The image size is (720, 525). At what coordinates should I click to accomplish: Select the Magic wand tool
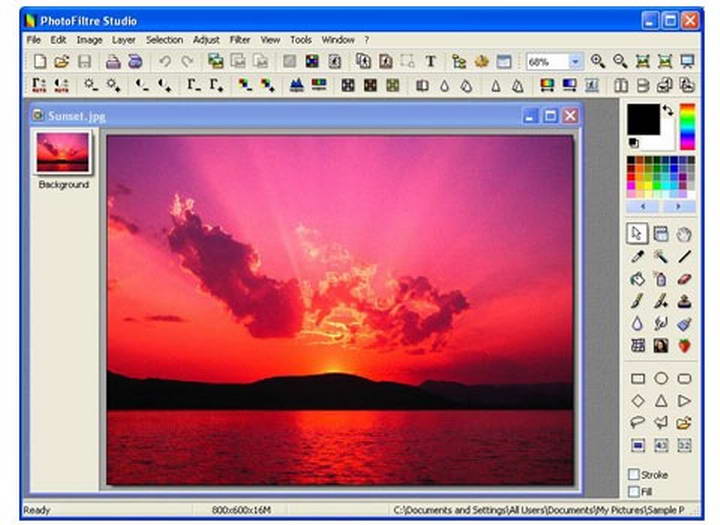[661, 256]
